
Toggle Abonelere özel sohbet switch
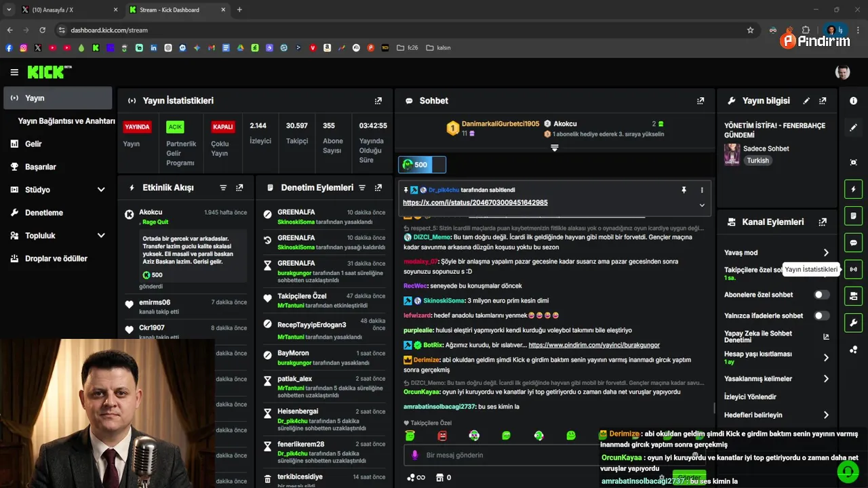click(x=821, y=295)
